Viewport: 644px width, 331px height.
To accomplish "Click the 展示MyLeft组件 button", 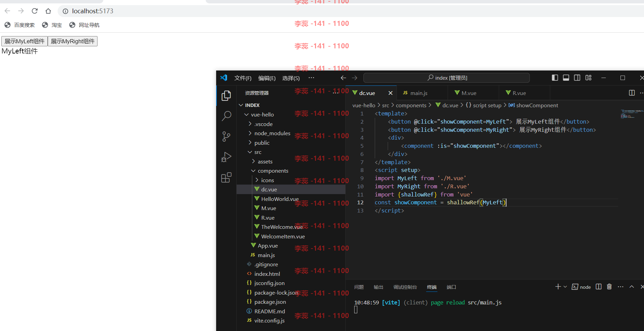I will (x=25, y=41).
